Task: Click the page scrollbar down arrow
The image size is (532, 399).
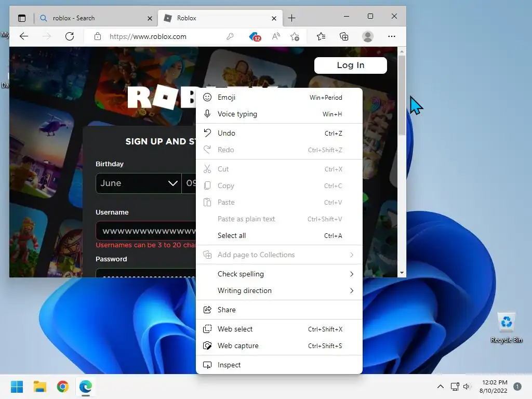Action: pyautogui.click(x=402, y=273)
